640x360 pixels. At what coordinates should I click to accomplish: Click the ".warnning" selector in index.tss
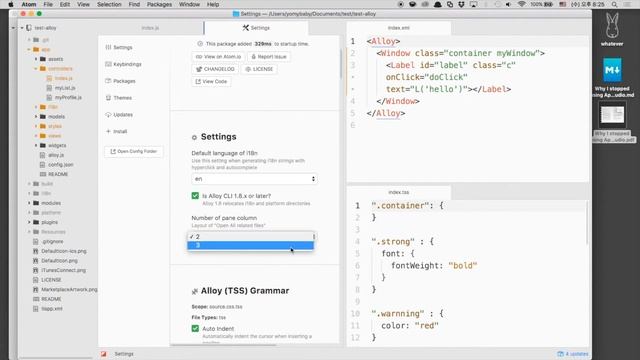click(x=398, y=313)
